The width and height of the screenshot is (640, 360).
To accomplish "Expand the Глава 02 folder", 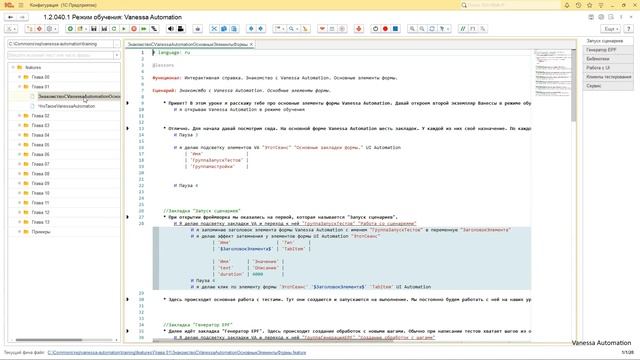I will tap(19, 116).
